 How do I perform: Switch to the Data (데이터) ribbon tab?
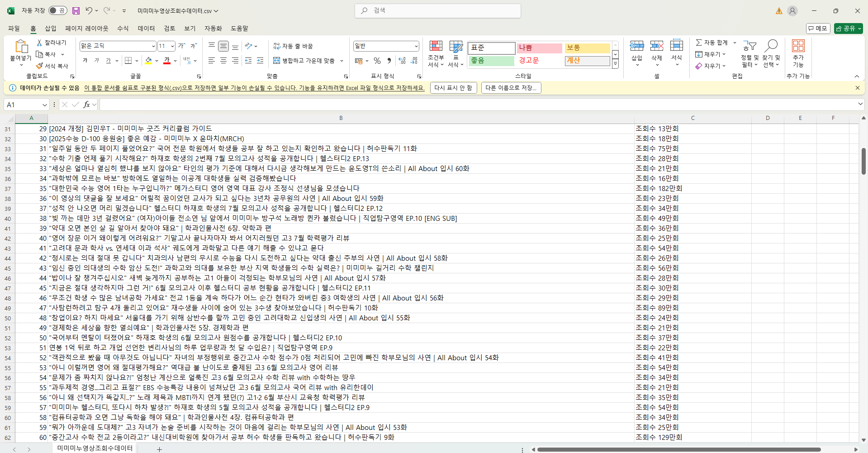coord(146,29)
